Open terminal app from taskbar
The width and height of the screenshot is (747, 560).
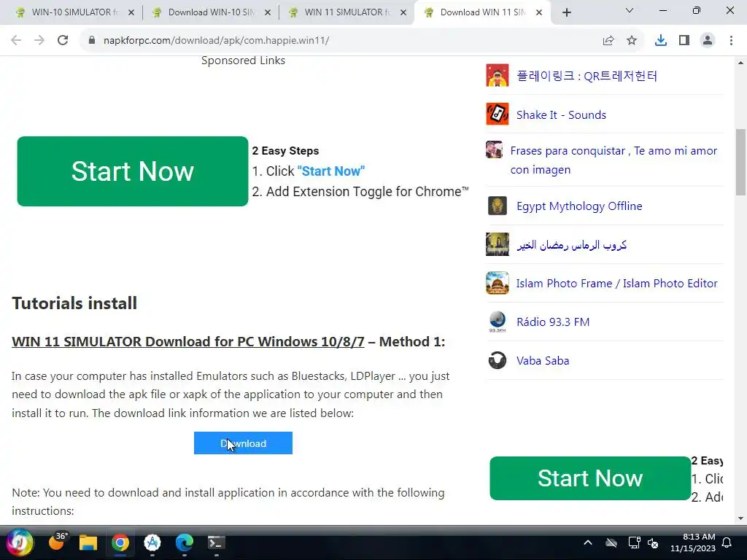click(216, 542)
